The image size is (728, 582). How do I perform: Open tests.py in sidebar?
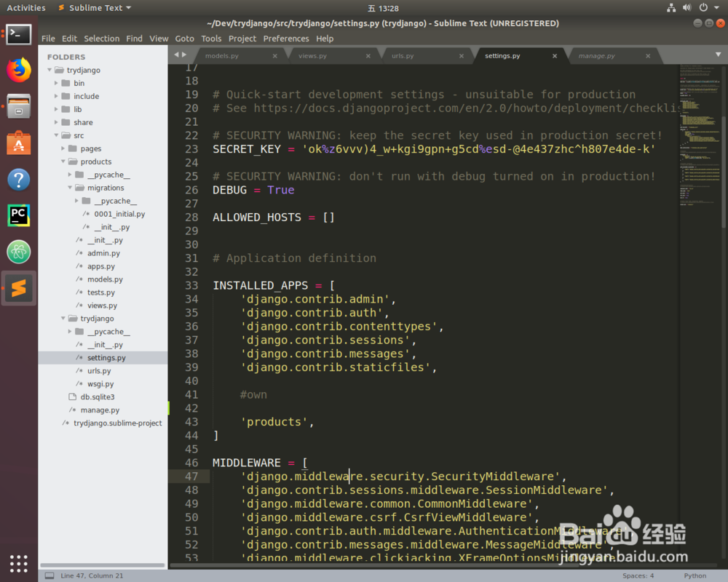coord(100,292)
